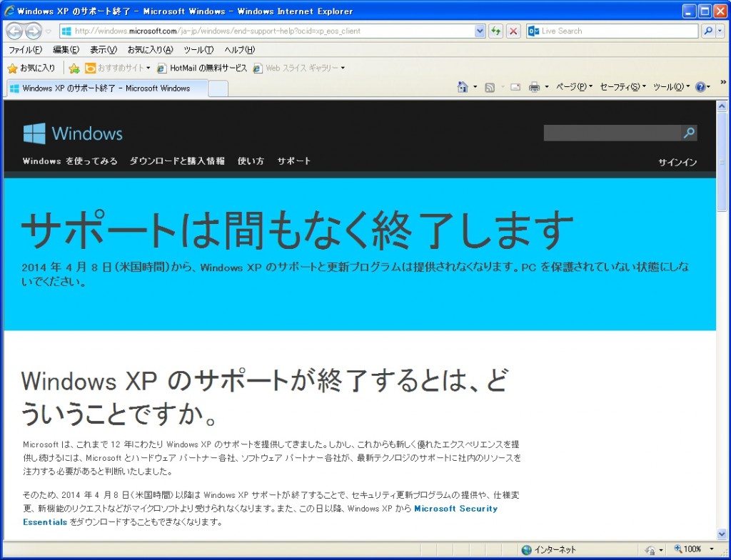Click the protected mode lock icon in the status bar
The width and height of the screenshot is (731, 560).
coord(650,550)
